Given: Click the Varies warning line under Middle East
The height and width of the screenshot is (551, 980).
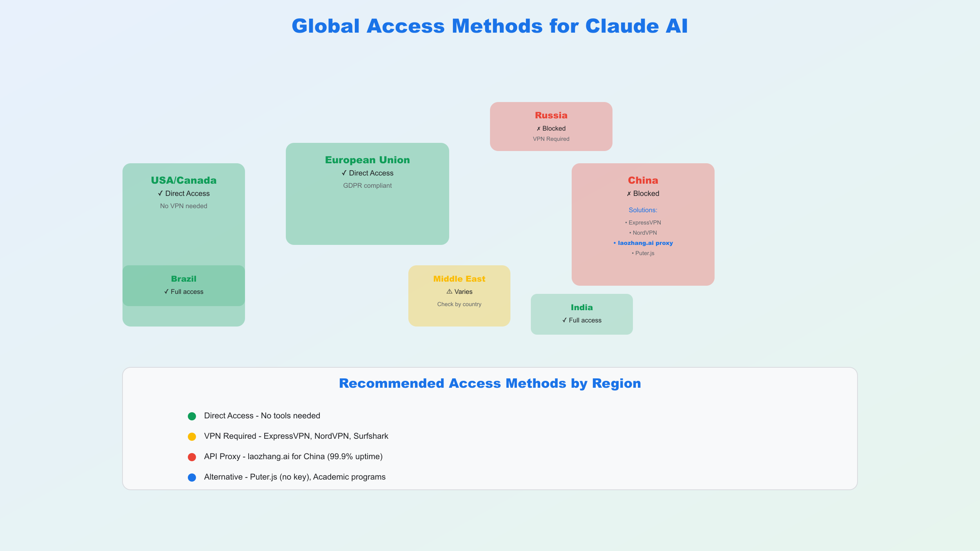Looking at the screenshot, I should (x=459, y=292).
